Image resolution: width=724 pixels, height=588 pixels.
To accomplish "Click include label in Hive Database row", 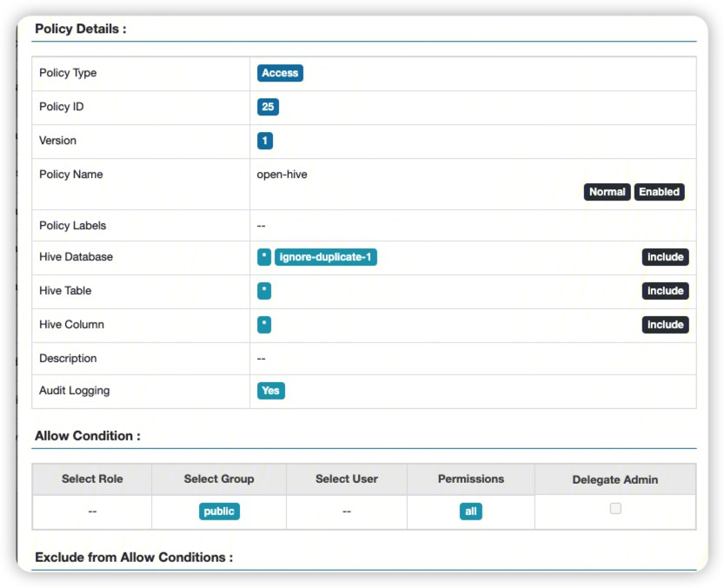I will coord(665,257).
